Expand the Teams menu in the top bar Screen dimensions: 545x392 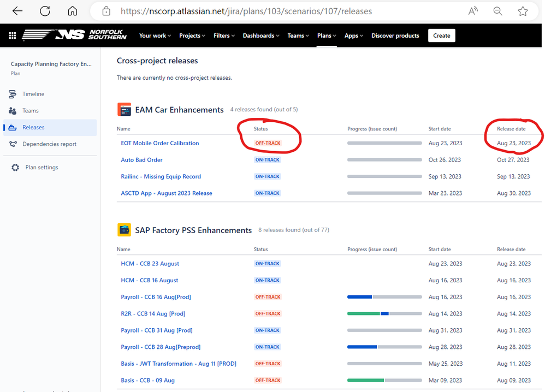[x=298, y=35]
